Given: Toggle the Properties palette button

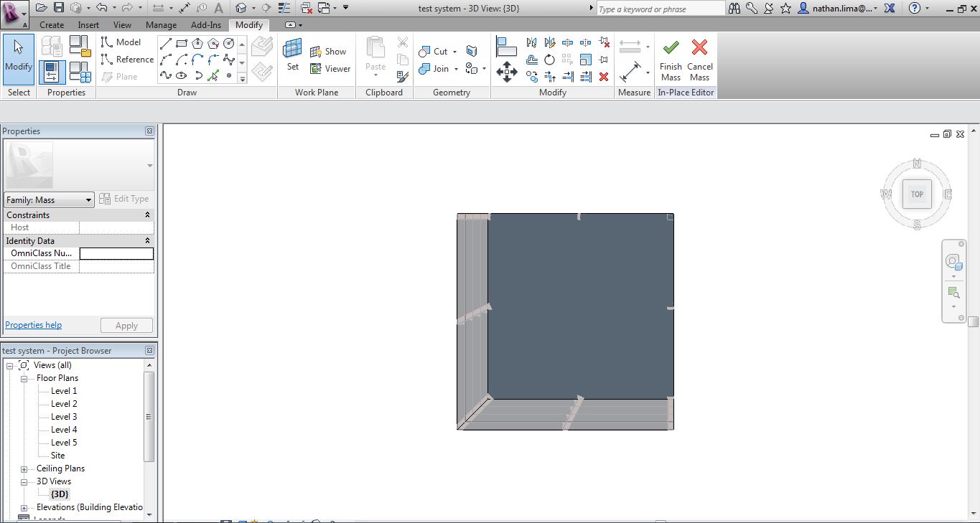Looking at the screenshot, I should click(x=52, y=72).
